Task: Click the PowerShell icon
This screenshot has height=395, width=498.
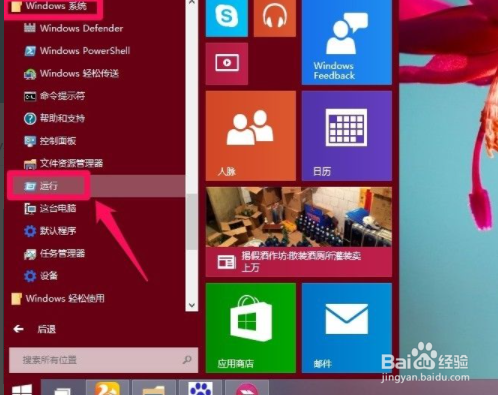Action: tap(30, 51)
